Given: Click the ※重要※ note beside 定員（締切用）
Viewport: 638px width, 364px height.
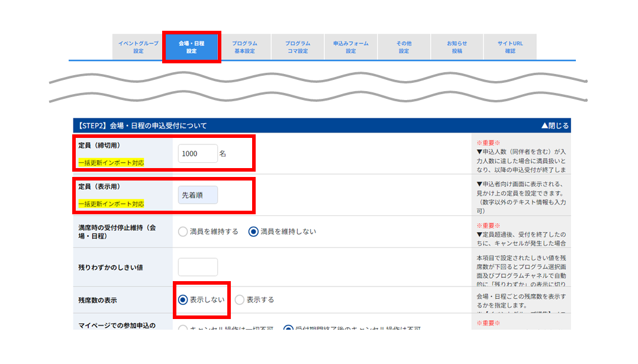Looking at the screenshot, I should coord(488,143).
